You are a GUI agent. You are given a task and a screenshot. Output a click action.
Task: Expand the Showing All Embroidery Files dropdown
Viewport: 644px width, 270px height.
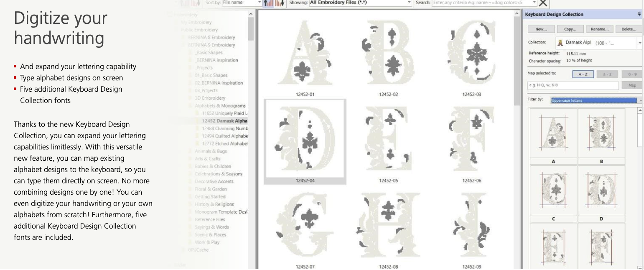409,3
